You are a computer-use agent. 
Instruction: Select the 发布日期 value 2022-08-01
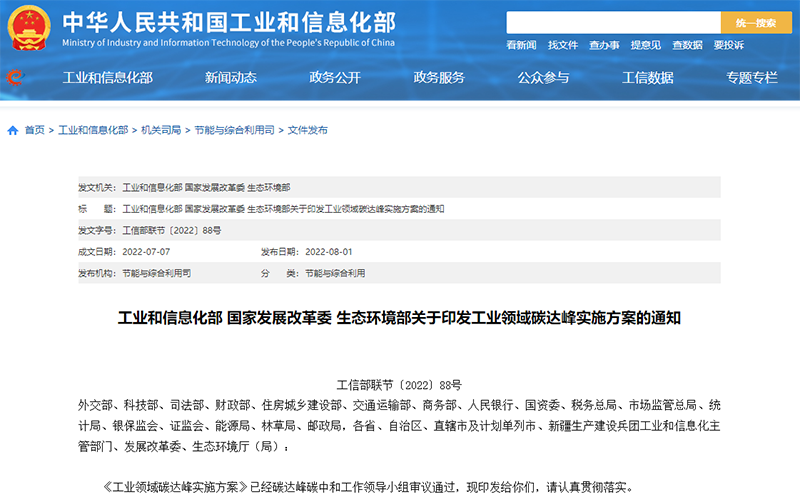point(329,252)
